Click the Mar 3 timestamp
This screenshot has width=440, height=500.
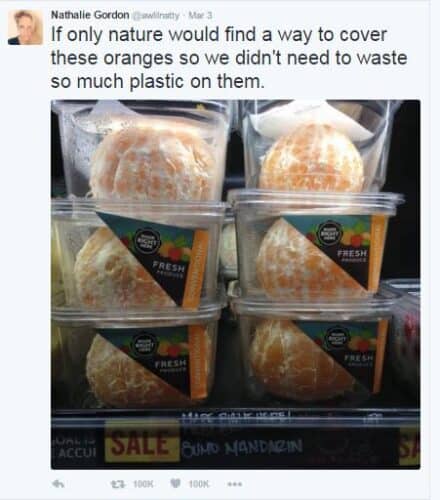(200, 15)
